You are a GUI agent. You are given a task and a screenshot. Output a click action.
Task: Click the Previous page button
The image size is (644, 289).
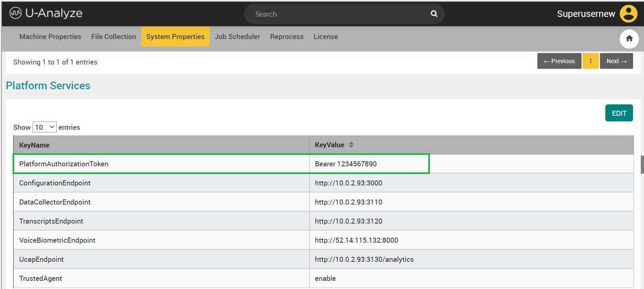click(x=559, y=61)
